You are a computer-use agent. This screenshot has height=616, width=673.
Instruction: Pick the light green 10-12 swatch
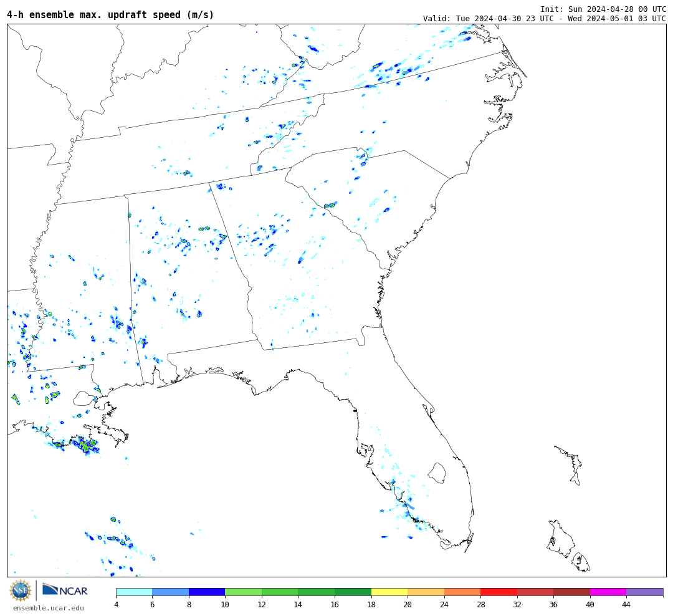click(x=244, y=592)
